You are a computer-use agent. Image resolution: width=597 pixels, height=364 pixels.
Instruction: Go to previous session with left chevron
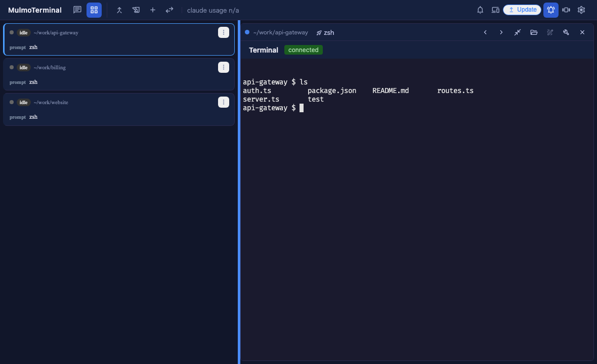pyautogui.click(x=485, y=32)
